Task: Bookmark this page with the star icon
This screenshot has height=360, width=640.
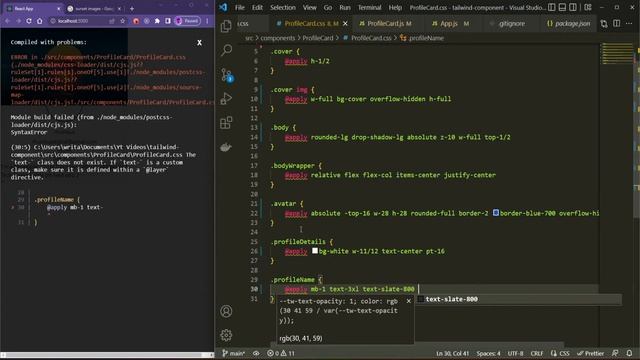Action: [x=122, y=21]
